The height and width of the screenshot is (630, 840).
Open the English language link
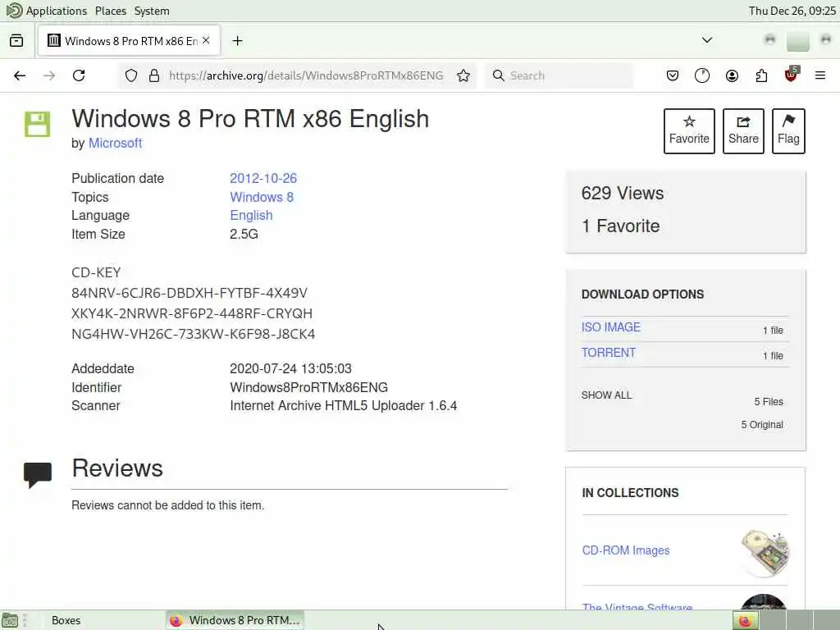coord(251,216)
